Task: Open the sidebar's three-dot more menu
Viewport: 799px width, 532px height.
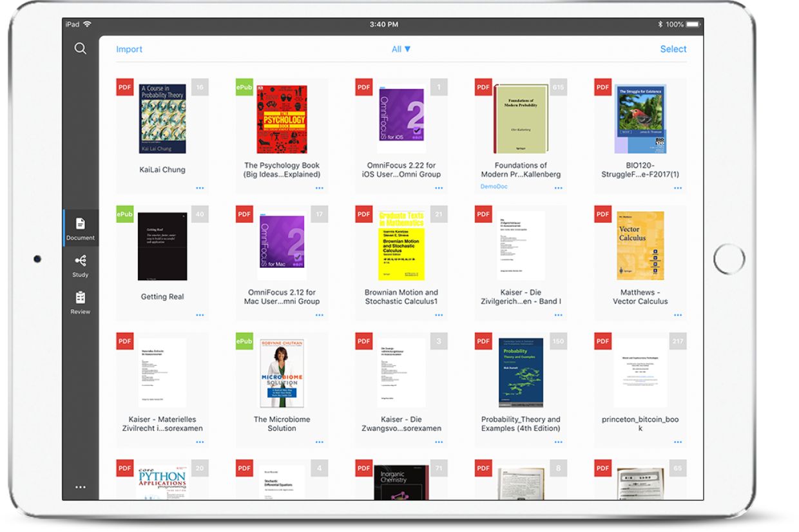Action: 80,487
